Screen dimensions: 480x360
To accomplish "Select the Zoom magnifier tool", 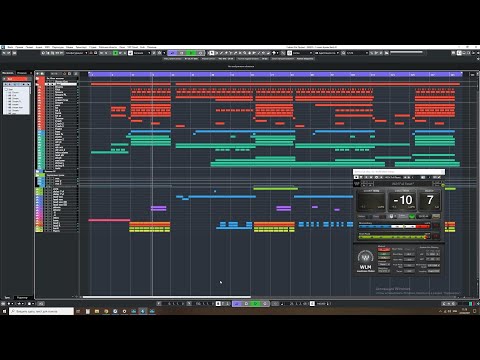I will pos(245,53).
